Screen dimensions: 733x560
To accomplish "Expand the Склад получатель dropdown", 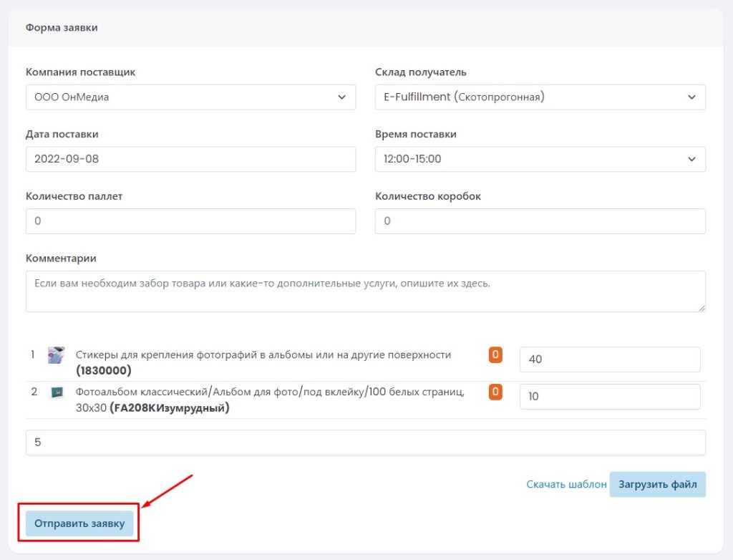I will coord(540,97).
